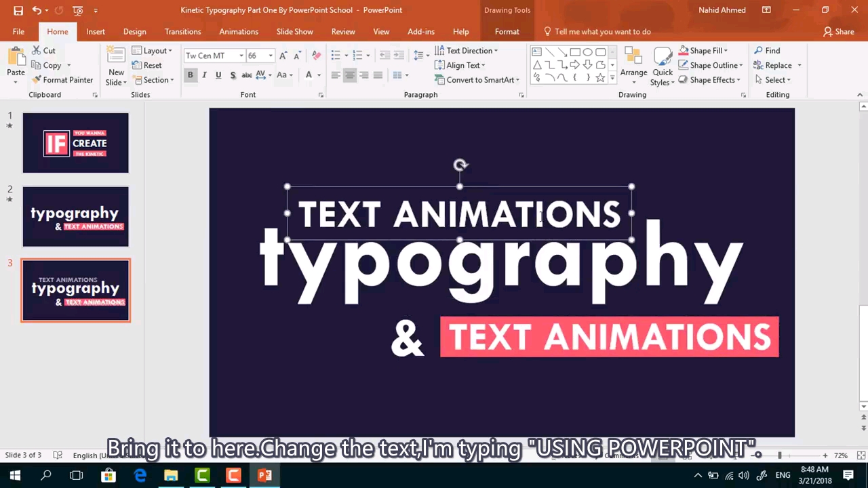Viewport: 868px width, 488px height.
Task: Justify the text
Action: (378, 75)
